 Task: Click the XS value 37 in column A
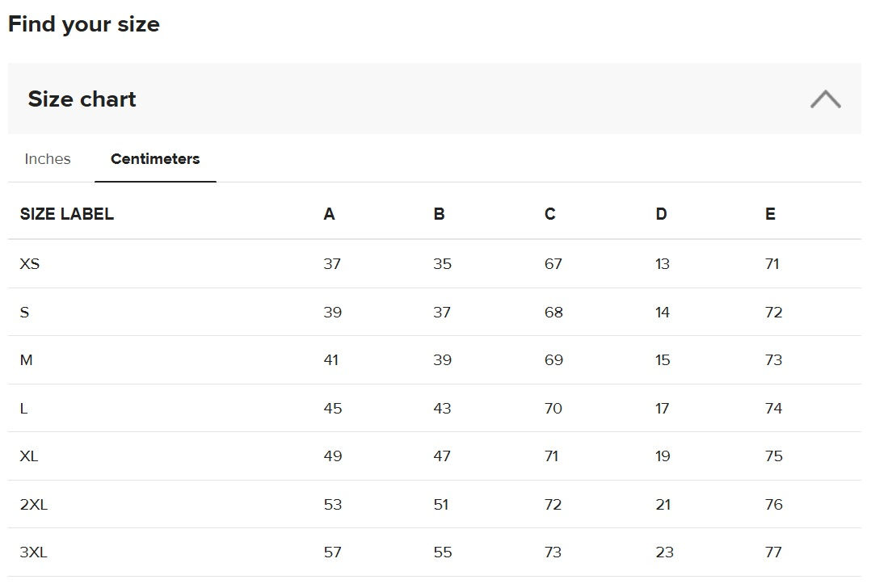pos(332,264)
